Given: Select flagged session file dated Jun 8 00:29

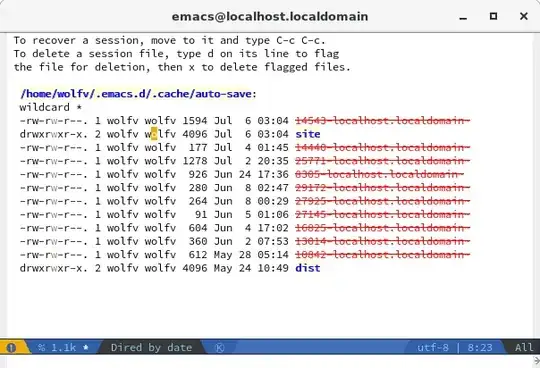Looking at the screenshot, I should pyautogui.click(x=383, y=201).
